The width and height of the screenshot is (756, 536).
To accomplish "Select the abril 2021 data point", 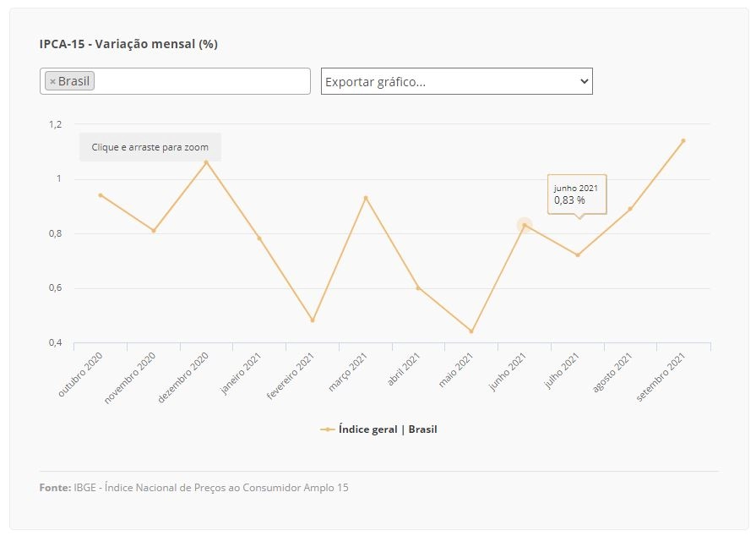I will [418, 288].
